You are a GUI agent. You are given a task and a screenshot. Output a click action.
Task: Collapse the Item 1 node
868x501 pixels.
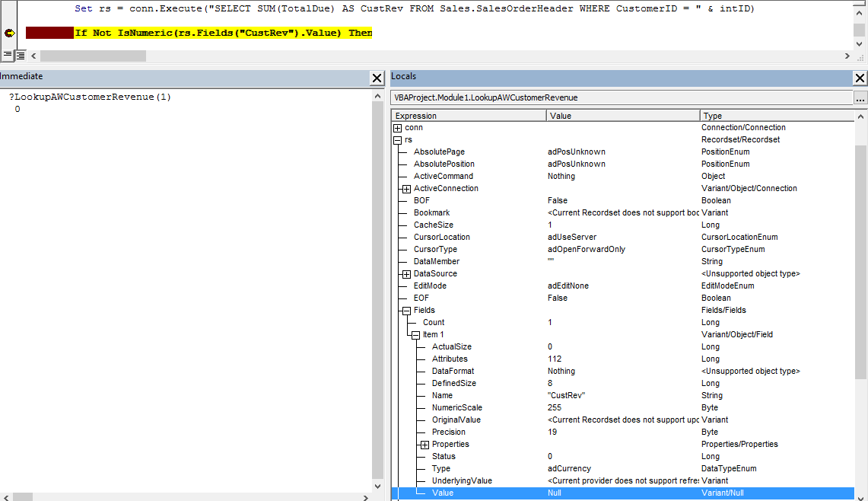coord(415,335)
